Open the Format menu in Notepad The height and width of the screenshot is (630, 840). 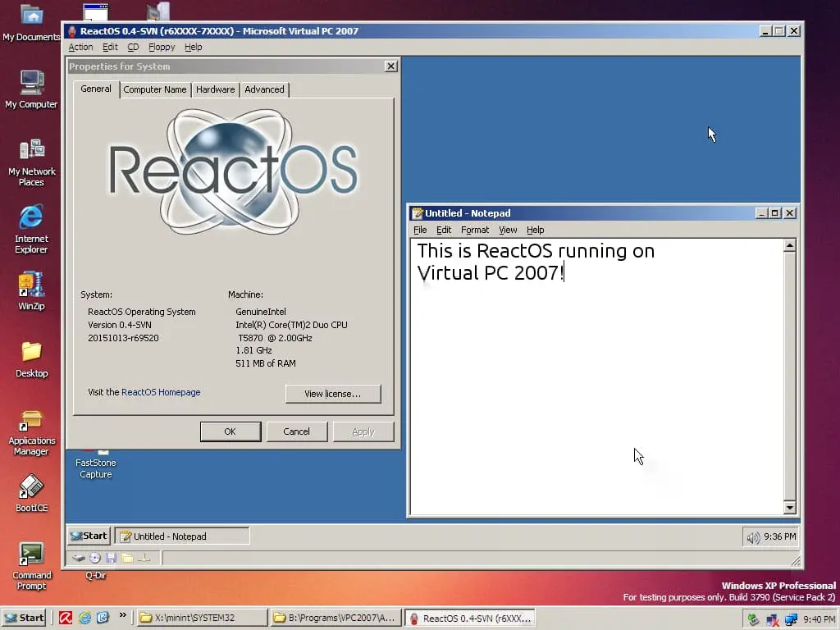pyautogui.click(x=474, y=230)
